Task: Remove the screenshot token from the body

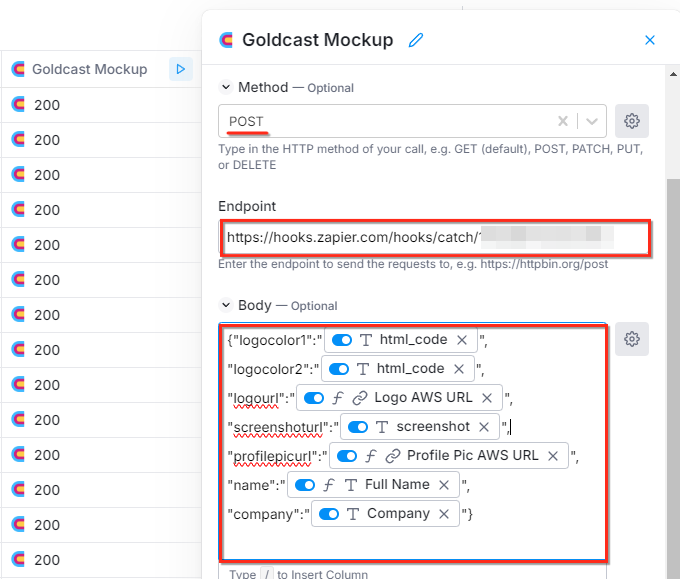Action: click(484, 427)
